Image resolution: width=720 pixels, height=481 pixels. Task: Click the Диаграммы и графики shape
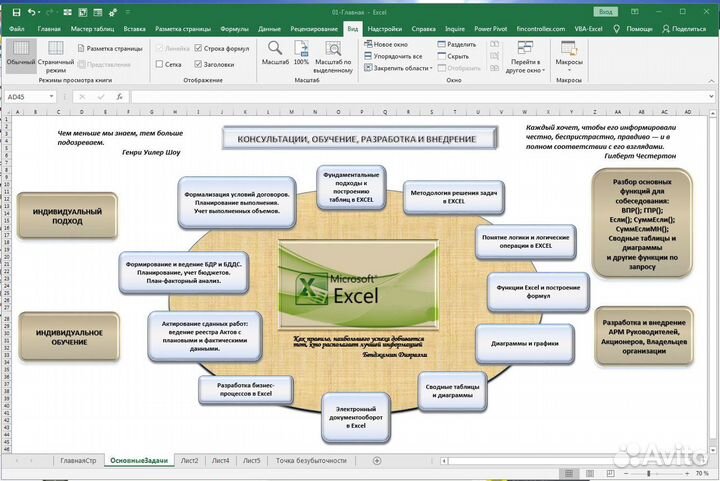coord(524,343)
